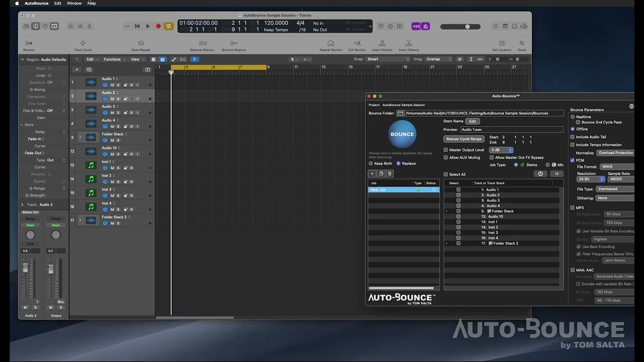Viewport: 644px width, 362px height.
Task: Select the Realtime bounce option
Action: tap(573, 117)
